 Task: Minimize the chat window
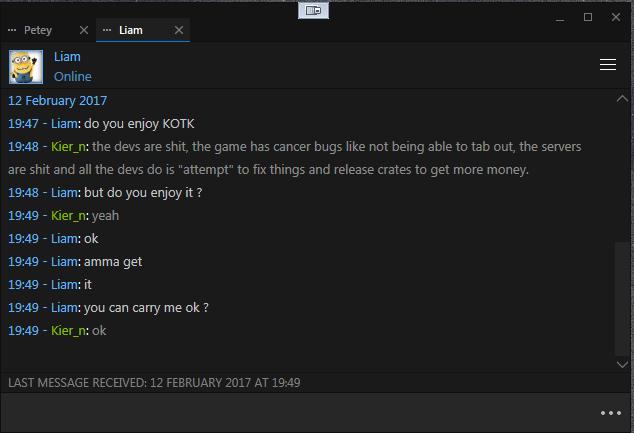pos(560,18)
